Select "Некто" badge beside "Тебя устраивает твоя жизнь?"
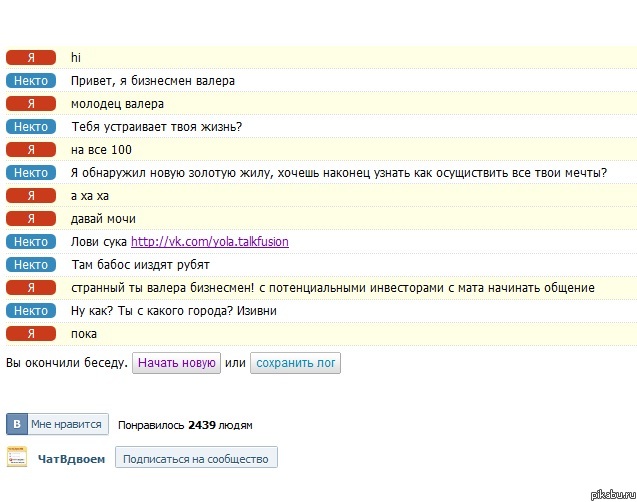 (31, 127)
